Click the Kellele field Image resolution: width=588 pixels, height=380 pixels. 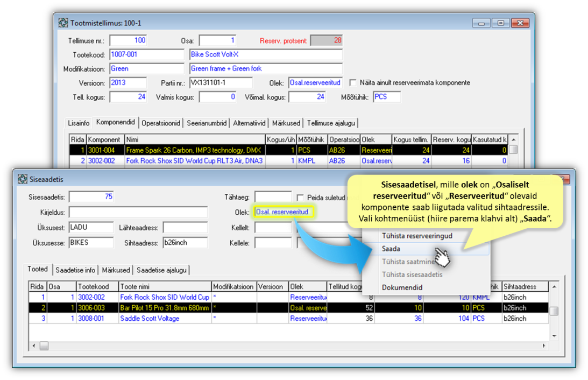(273, 243)
